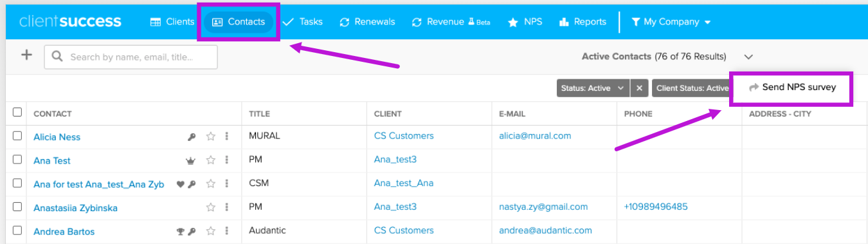The height and width of the screenshot is (244, 868).
Task: Star the Anastasiia Zybinska contact
Action: pyautogui.click(x=210, y=207)
